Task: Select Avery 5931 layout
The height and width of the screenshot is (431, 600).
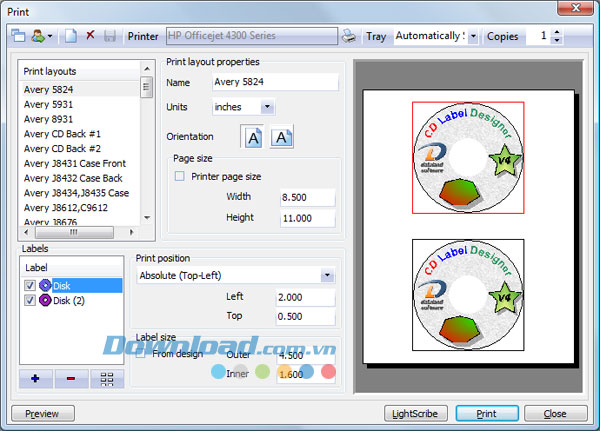Action: [80, 104]
